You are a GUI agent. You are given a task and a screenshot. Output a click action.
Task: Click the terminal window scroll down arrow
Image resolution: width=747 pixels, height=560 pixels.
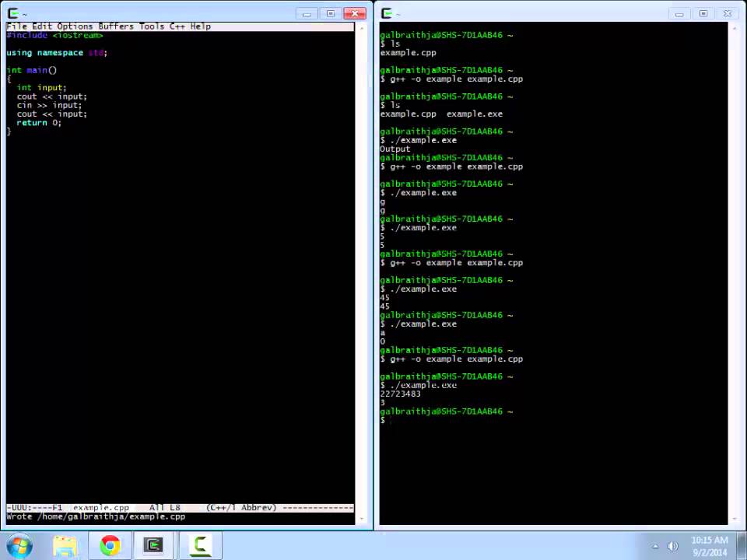[734, 519]
